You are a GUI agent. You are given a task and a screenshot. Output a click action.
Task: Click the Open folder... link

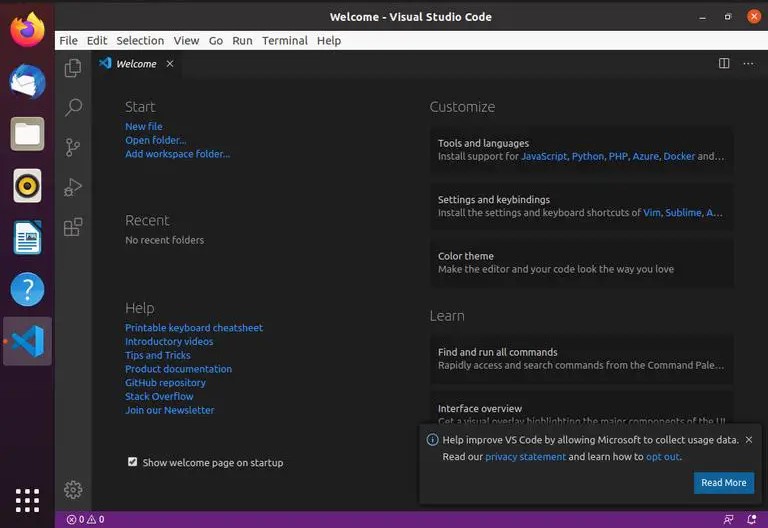click(x=155, y=140)
